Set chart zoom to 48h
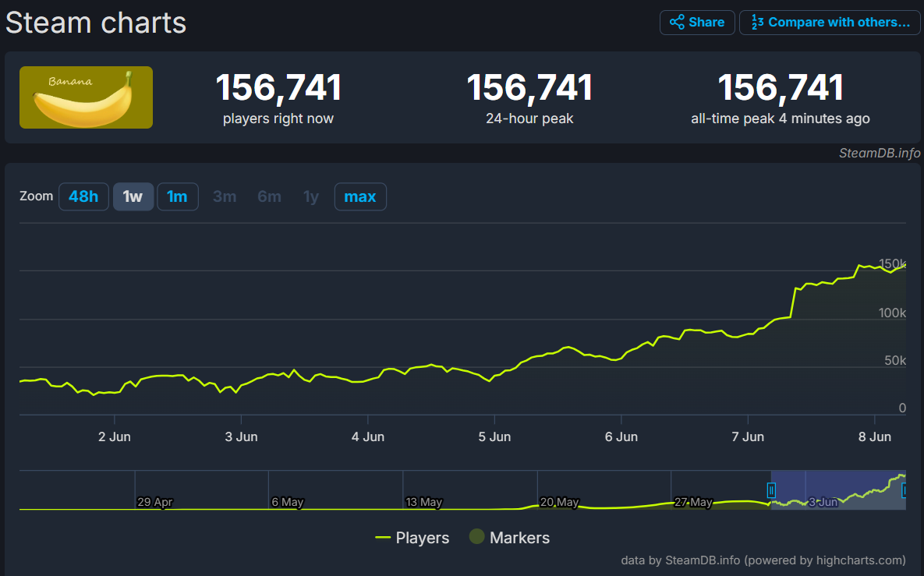This screenshot has height=576, width=924. tap(83, 196)
